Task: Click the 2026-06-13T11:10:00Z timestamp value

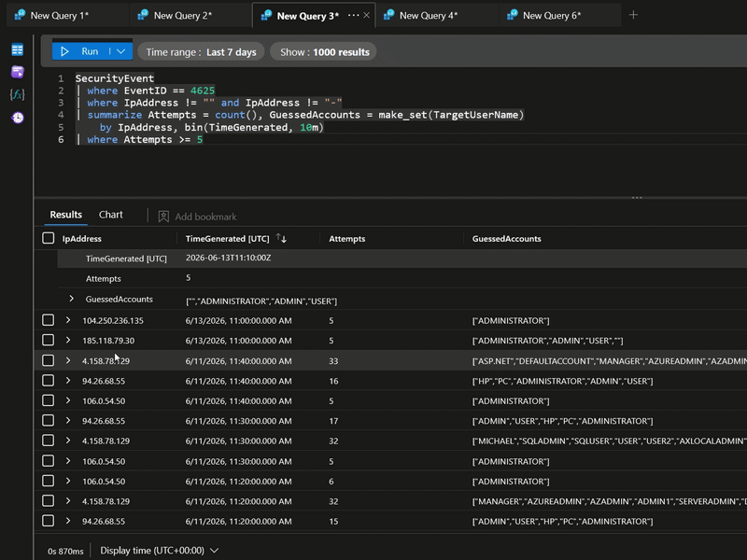Action: (228, 258)
